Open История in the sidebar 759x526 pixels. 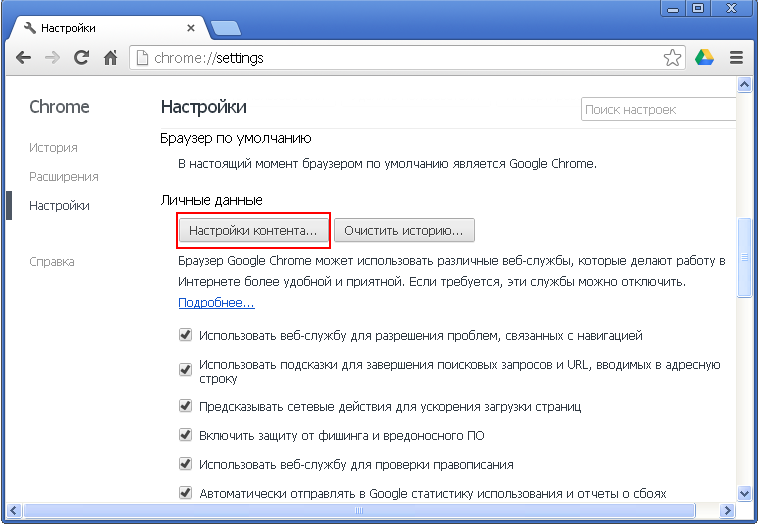(x=53, y=148)
